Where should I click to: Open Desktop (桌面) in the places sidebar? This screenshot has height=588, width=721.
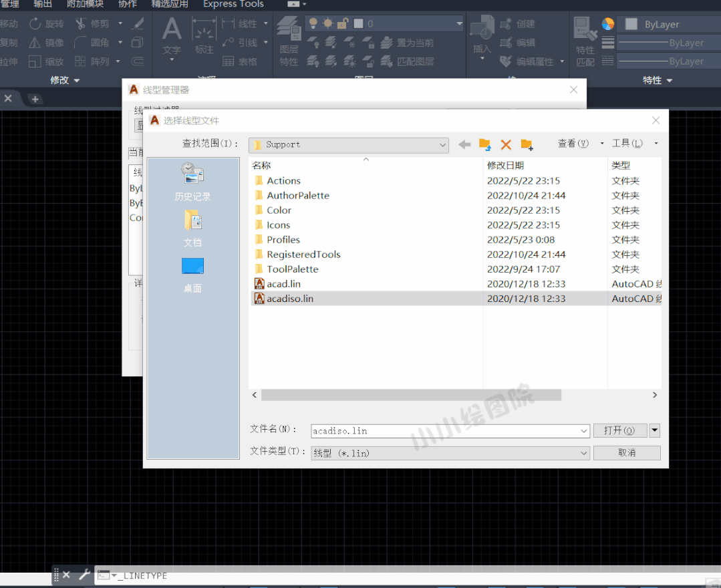192,275
